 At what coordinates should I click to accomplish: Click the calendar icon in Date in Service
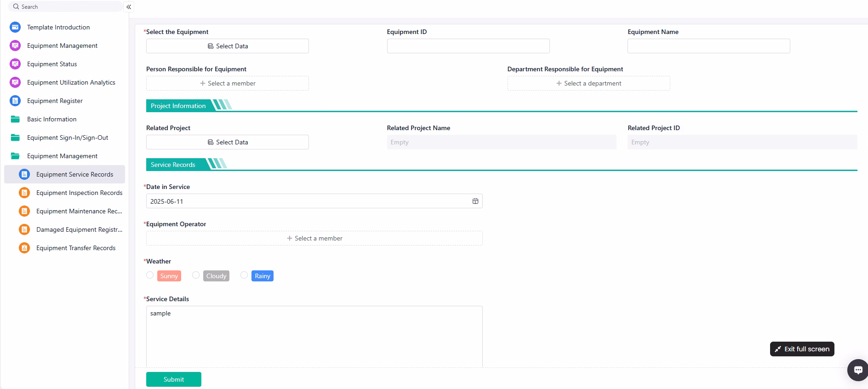tap(475, 201)
